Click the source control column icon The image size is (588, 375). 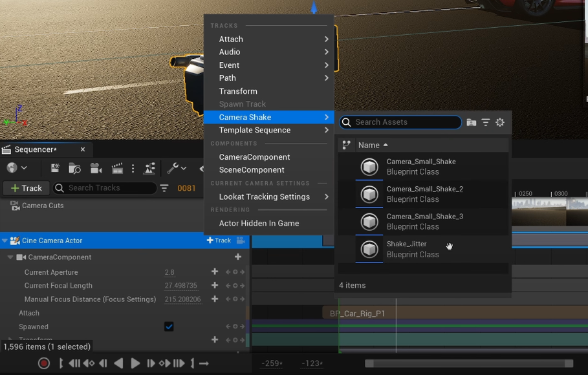click(346, 145)
